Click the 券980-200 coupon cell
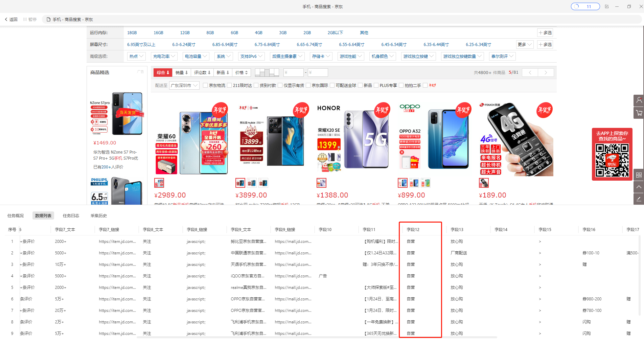 tap(592, 299)
